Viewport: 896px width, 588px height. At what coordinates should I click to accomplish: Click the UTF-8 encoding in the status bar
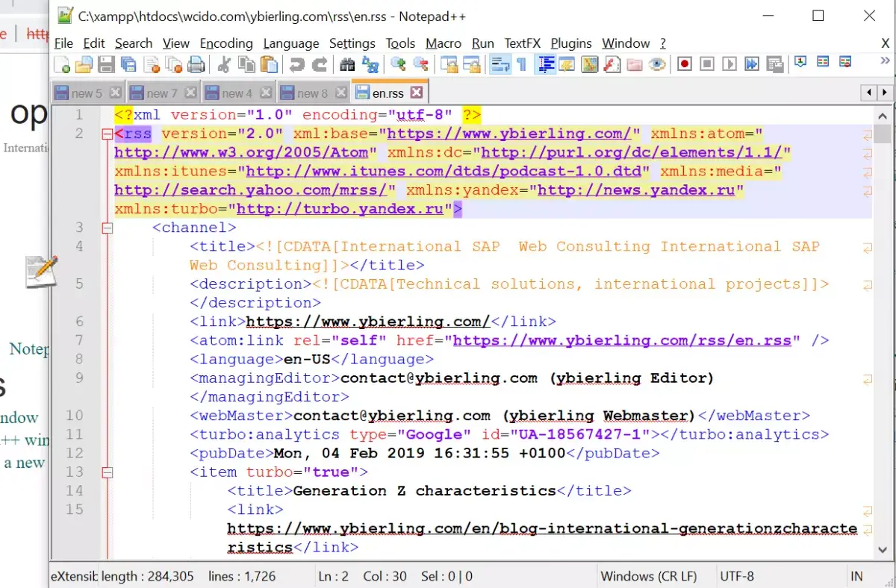[737, 576]
